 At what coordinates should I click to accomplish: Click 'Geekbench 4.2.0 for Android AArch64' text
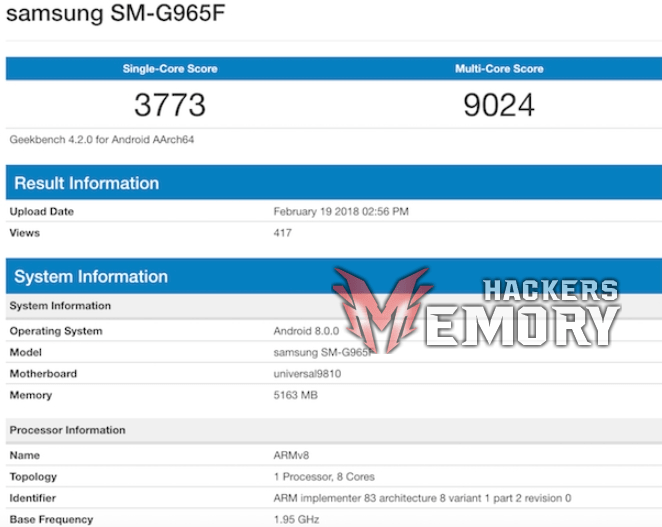point(102,140)
